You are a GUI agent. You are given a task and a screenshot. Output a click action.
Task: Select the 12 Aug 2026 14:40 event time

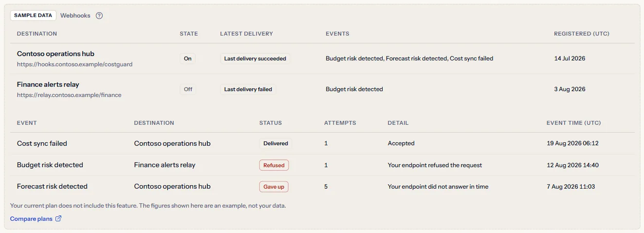[572, 165]
